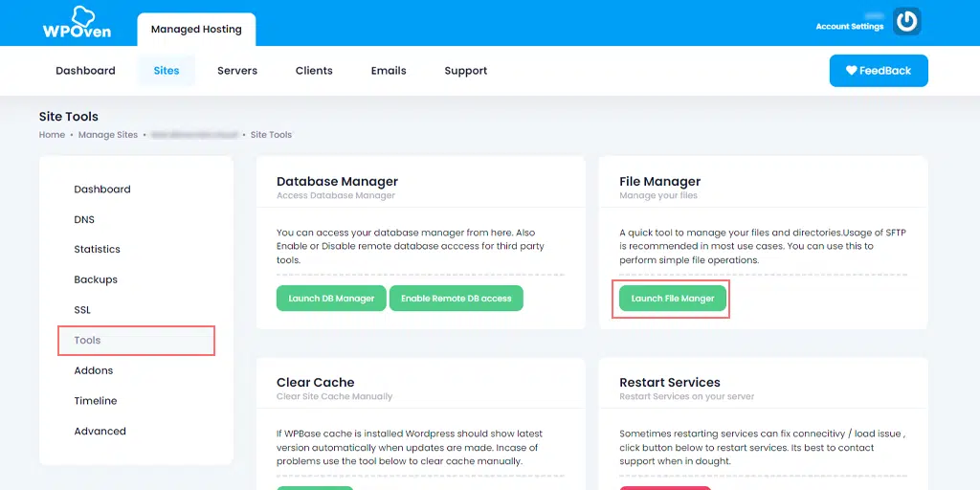Click the power icon in header
The image size is (980, 490).
906,22
